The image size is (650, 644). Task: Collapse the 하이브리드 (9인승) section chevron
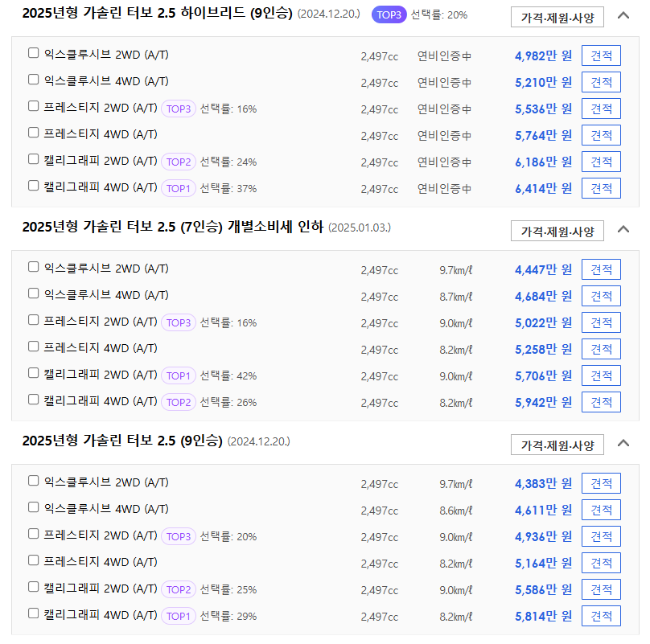pyautogui.click(x=623, y=16)
